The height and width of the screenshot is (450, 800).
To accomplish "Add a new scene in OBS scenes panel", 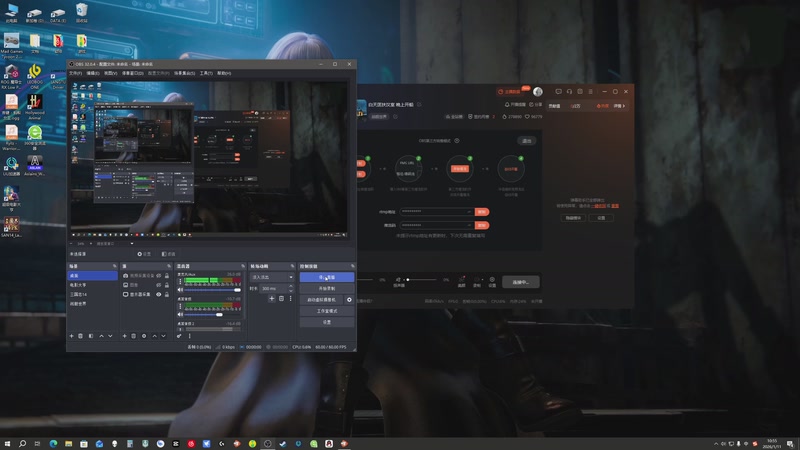I will (x=71, y=336).
